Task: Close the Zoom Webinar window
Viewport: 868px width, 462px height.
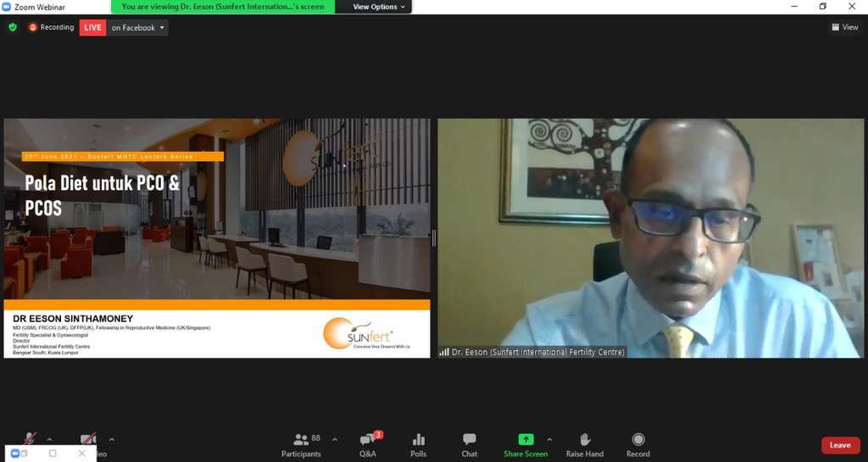Action: click(852, 7)
